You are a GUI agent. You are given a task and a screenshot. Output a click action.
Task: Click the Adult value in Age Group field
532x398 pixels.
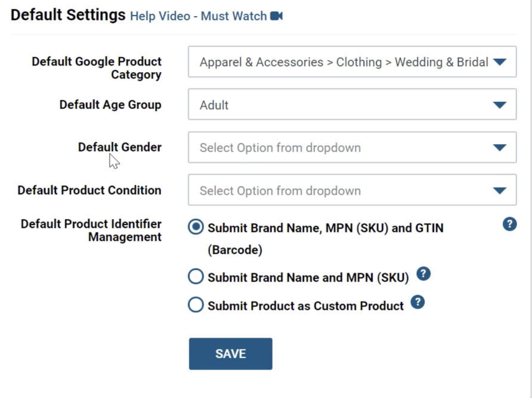[215, 105]
